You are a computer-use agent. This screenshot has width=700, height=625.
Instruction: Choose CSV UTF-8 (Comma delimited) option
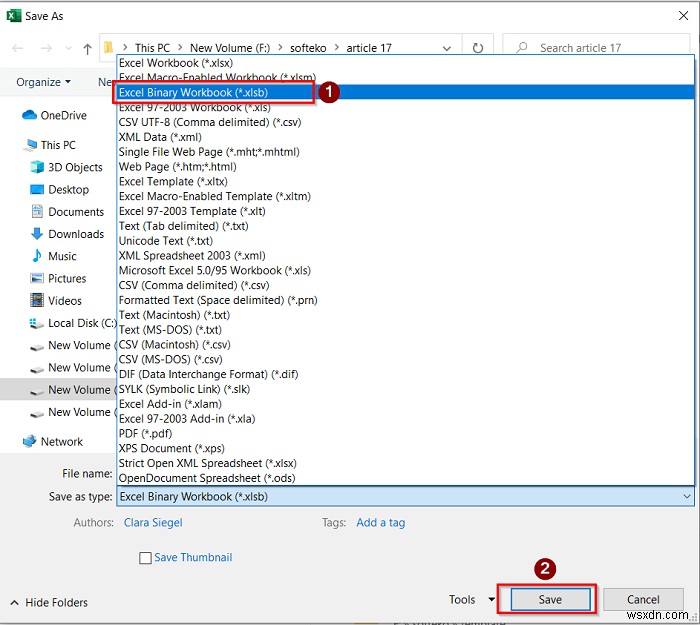tap(405, 122)
